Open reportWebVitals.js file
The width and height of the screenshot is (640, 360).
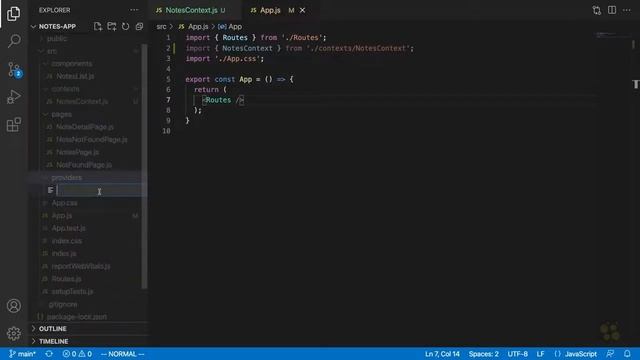(x=81, y=266)
